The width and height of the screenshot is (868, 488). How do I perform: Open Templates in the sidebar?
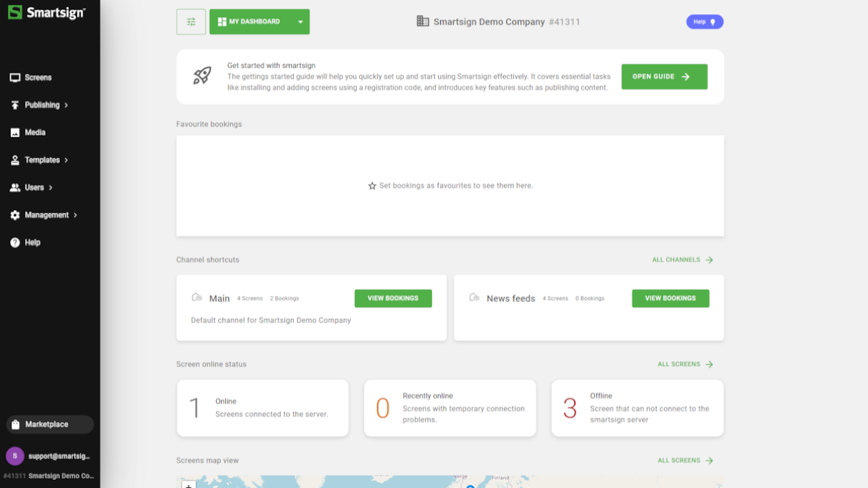(x=42, y=160)
